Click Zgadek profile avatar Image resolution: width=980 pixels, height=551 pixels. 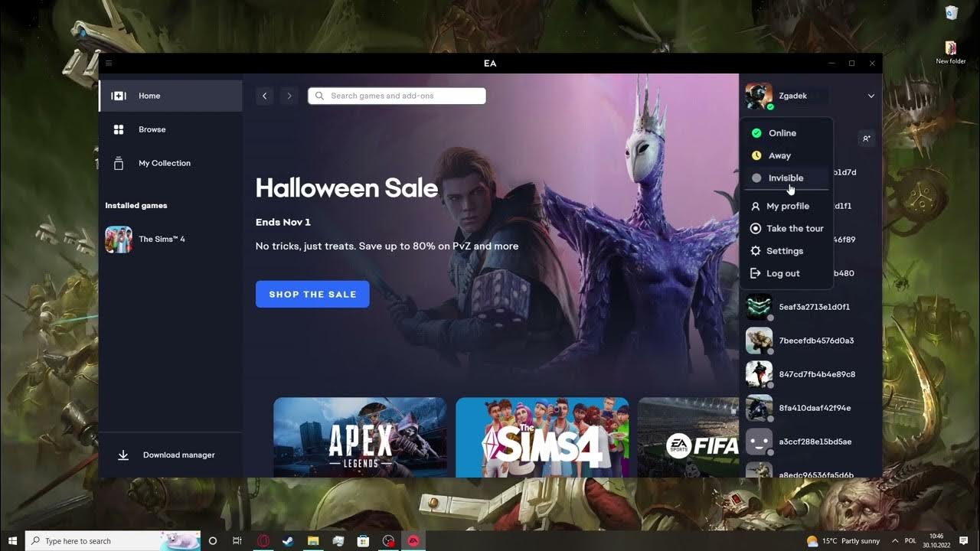point(759,96)
